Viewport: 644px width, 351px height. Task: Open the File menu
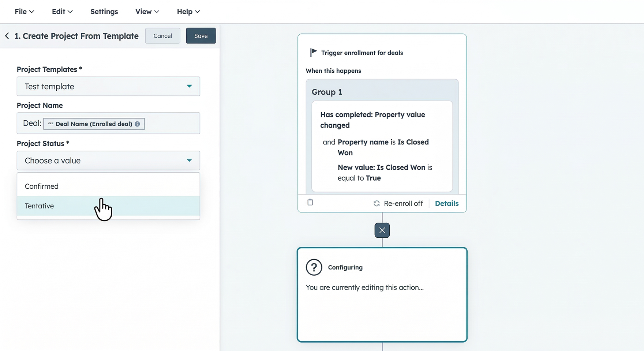click(x=24, y=12)
